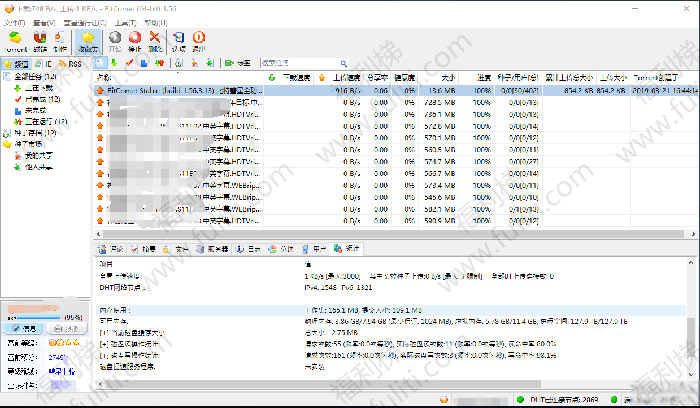Viewport: 700px width, 408px height.
Task: Select 已完成 (12) in the task tree
Action: pyautogui.click(x=42, y=99)
